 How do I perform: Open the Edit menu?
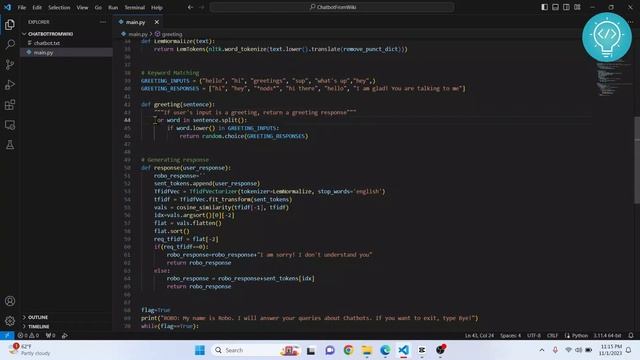tap(37, 7)
